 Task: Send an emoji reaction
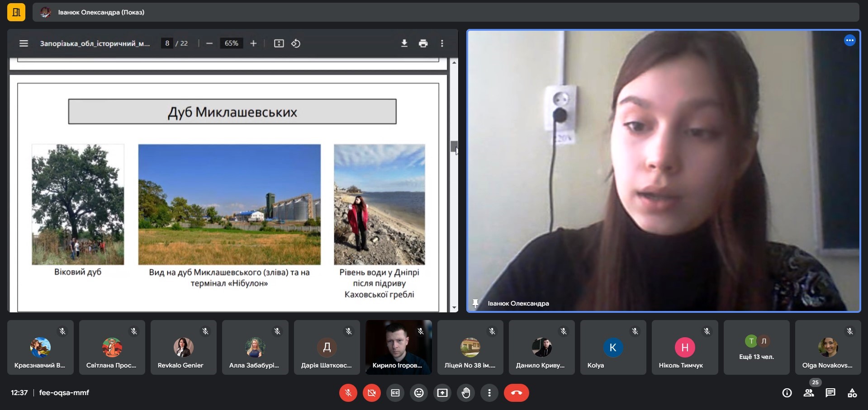click(x=419, y=393)
